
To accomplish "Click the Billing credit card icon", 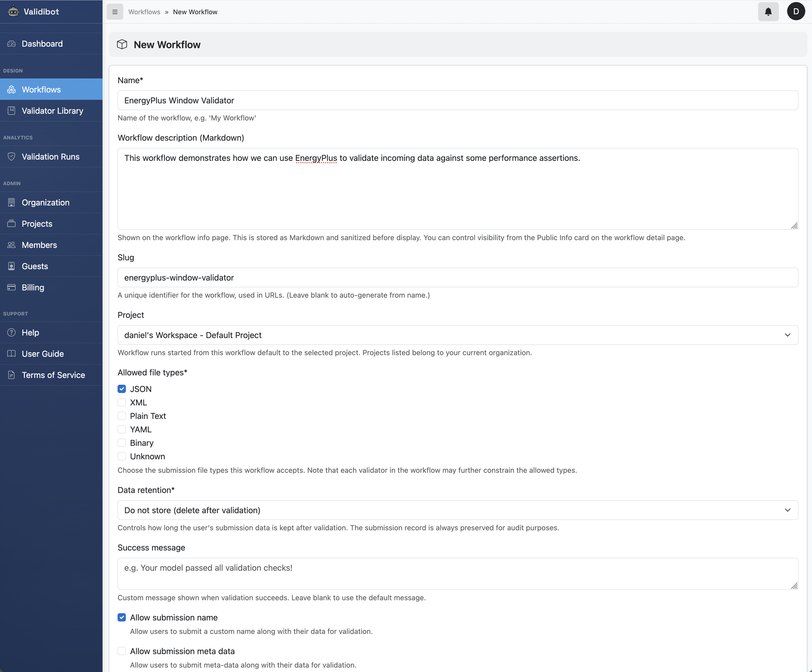I will 11,287.
